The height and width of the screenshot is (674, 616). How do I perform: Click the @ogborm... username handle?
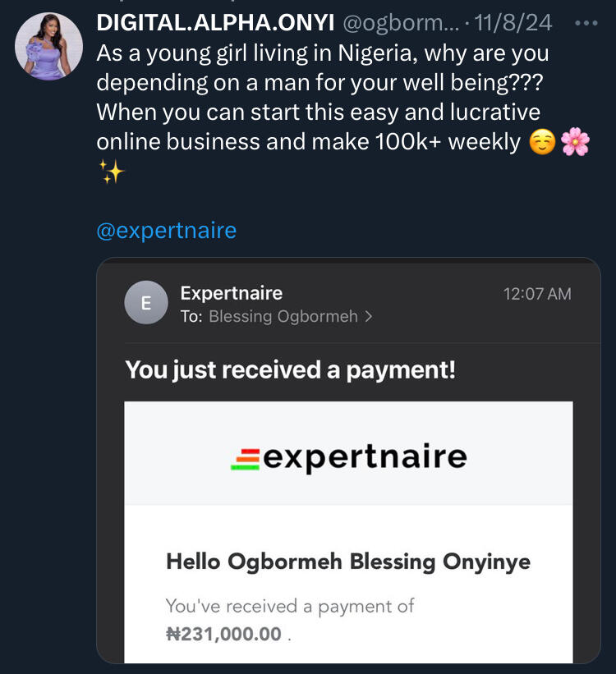point(394,23)
